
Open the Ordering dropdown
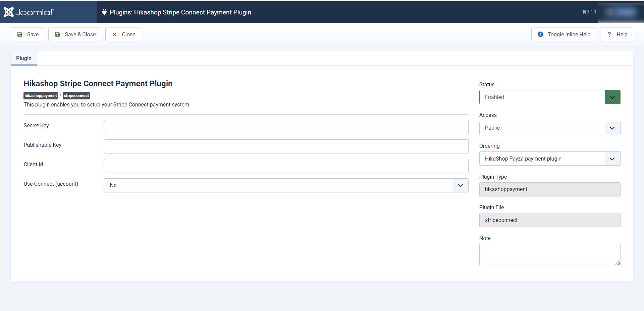click(x=550, y=159)
